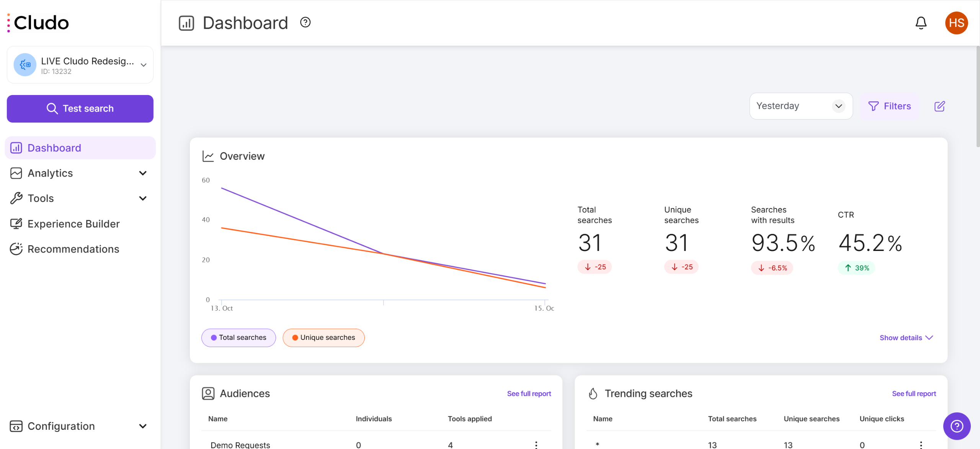Image resolution: width=980 pixels, height=449 pixels.
Task: Toggle the Unique searches chart series
Action: 323,338
